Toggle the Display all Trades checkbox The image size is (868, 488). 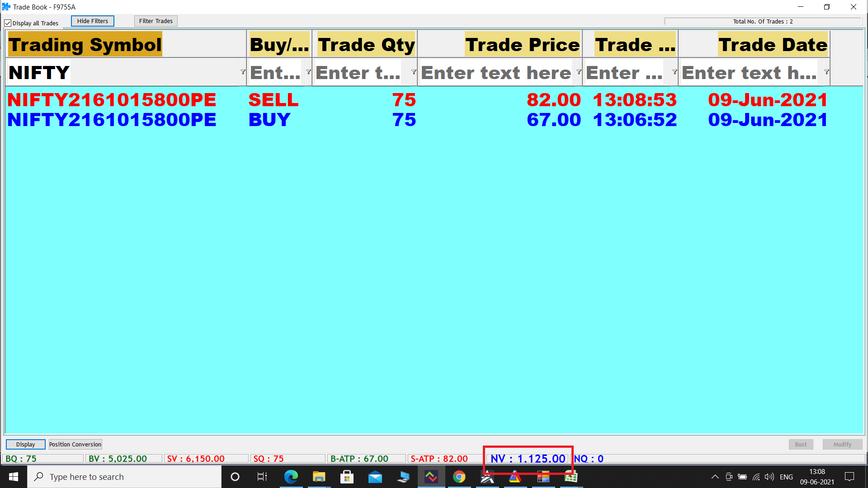click(x=8, y=23)
